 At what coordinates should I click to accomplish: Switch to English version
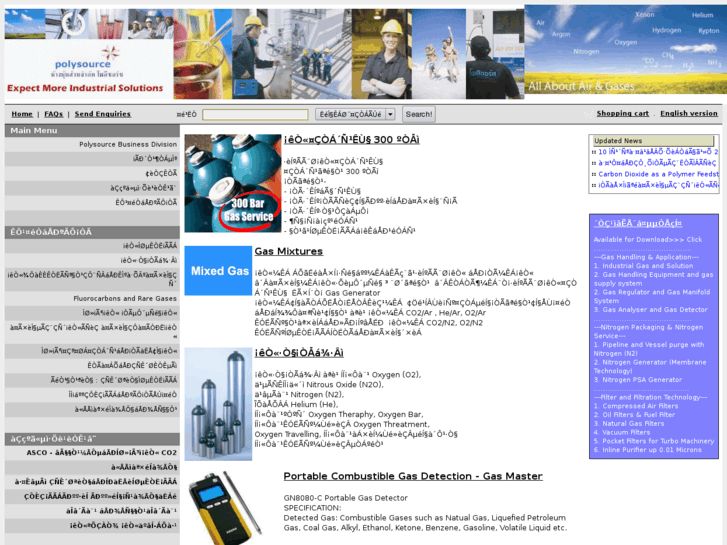pyautogui.click(x=689, y=114)
